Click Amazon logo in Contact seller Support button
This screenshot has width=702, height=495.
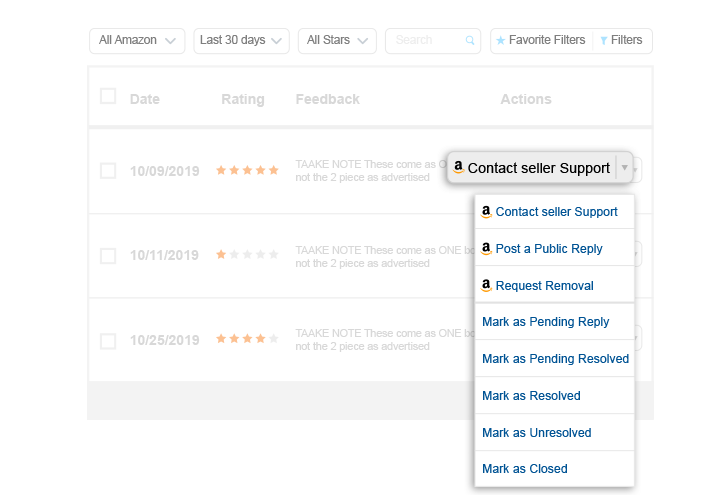(x=458, y=167)
